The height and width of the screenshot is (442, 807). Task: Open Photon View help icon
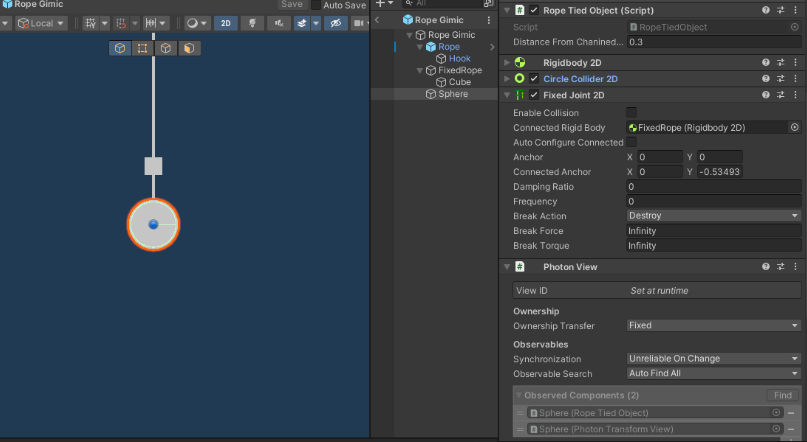[x=766, y=267]
